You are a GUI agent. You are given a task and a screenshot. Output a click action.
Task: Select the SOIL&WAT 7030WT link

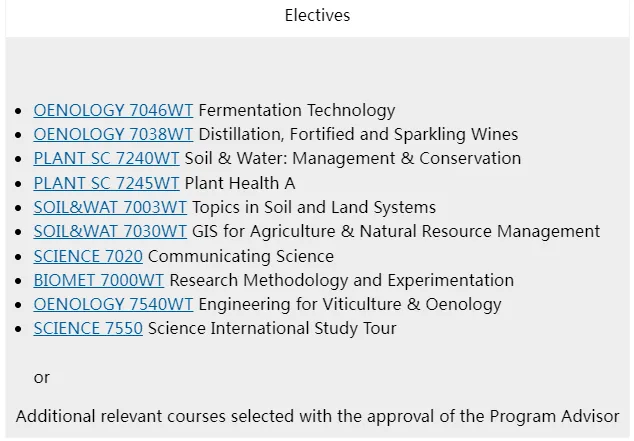click(x=110, y=231)
